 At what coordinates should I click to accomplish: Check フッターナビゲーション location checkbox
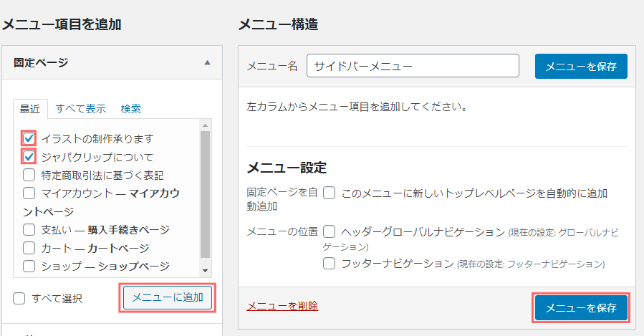[x=329, y=263]
